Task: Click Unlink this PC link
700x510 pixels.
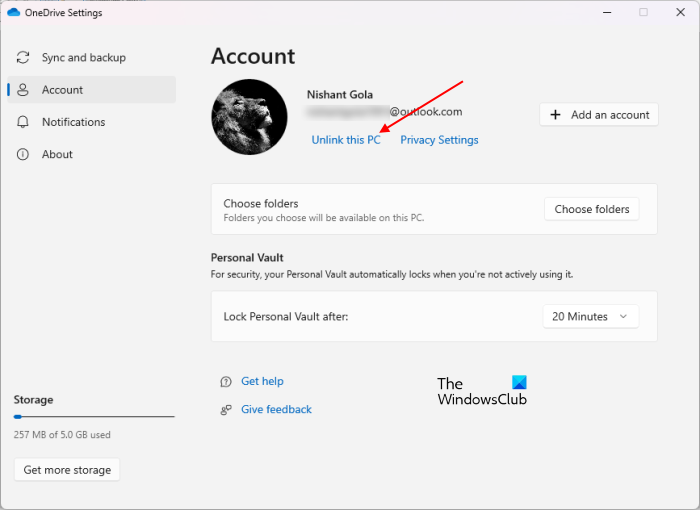Action: [346, 140]
